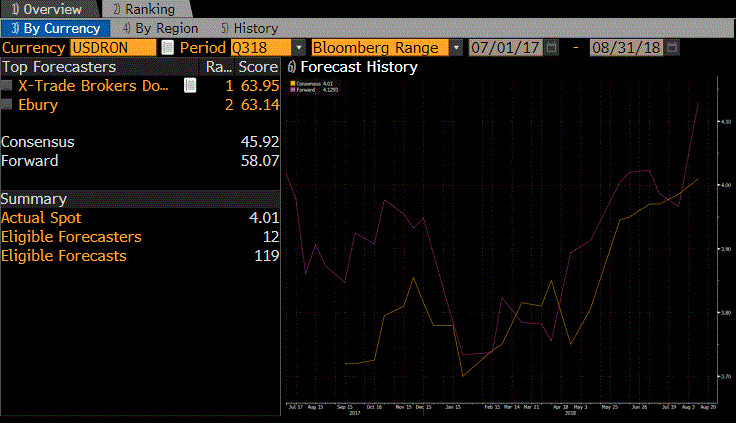Click the Consensus row label
Image resolution: width=736 pixels, height=423 pixels.
point(38,142)
